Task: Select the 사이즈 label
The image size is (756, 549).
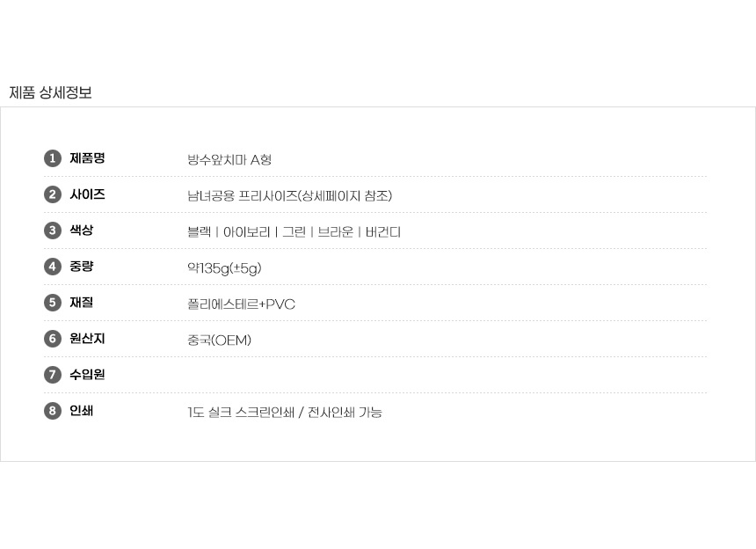Action: (x=87, y=194)
